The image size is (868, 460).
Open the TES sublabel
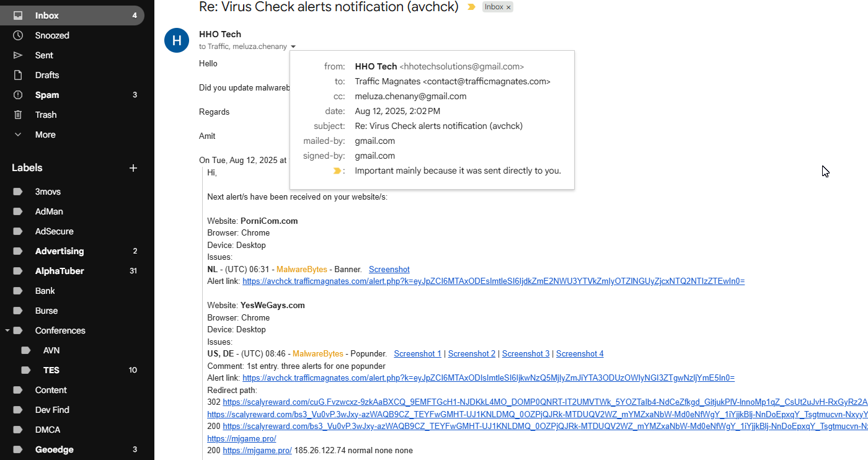(x=51, y=370)
